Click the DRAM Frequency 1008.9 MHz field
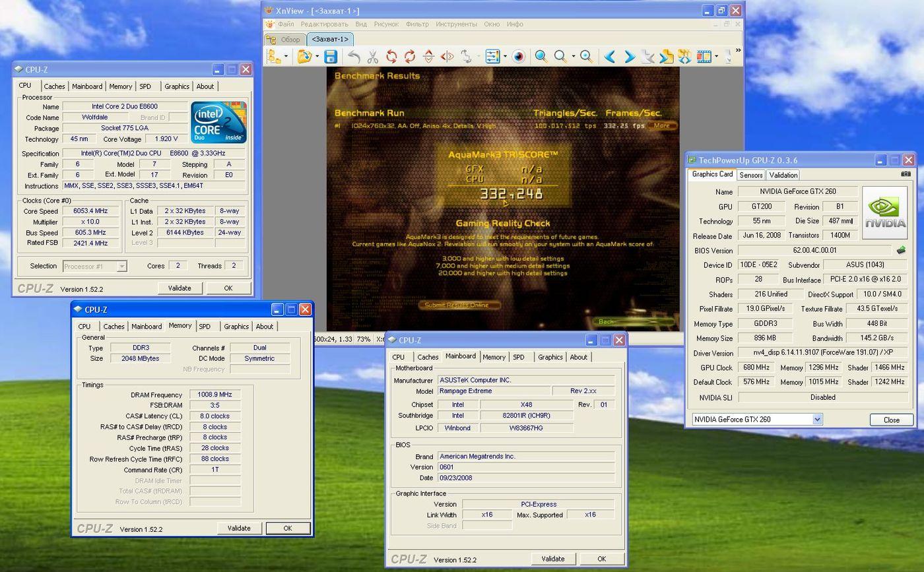This screenshot has width=924, height=572. click(x=214, y=395)
